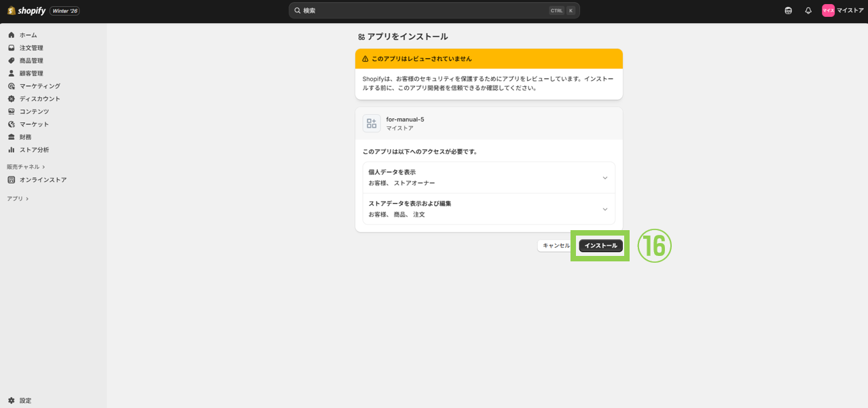The width and height of the screenshot is (868, 408).
Task: Expand the 販売チャネル sidebar section
Action: point(26,167)
